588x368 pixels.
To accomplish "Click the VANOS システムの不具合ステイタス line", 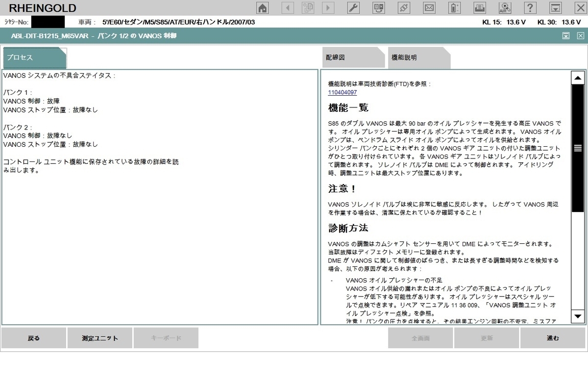I will (x=59, y=76).
